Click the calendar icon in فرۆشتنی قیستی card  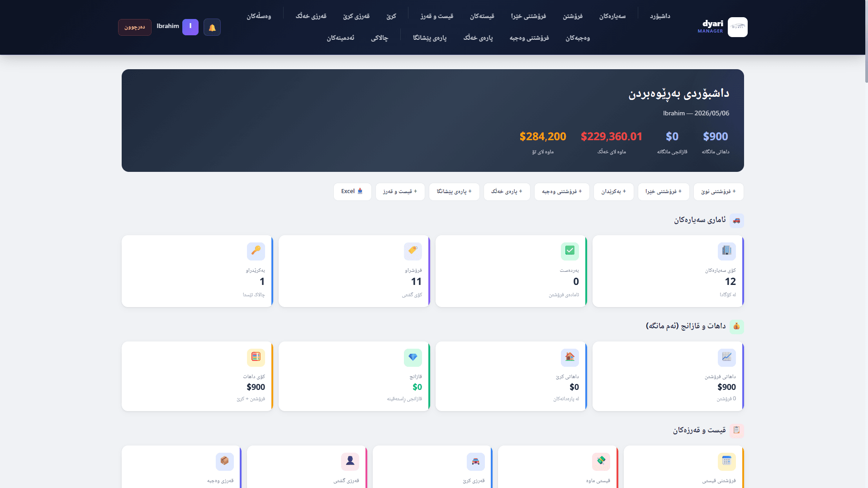pos(727,461)
